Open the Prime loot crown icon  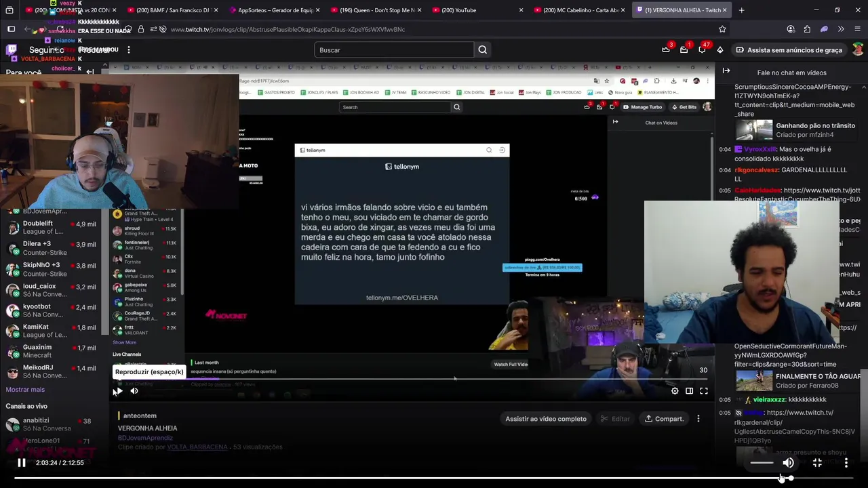tap(666, 50)
